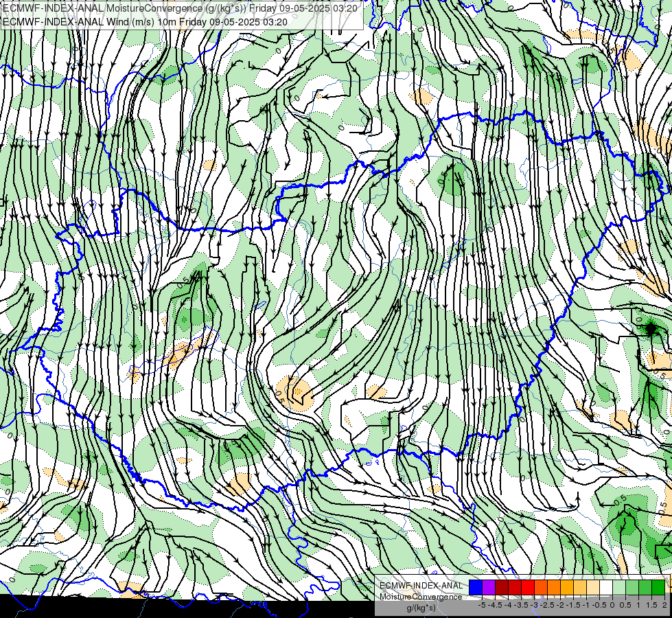Image resolution: width=672 pixels, height=618 pixels.
Task: Click the '1.5' legend scale value
Action: (651, 605)
